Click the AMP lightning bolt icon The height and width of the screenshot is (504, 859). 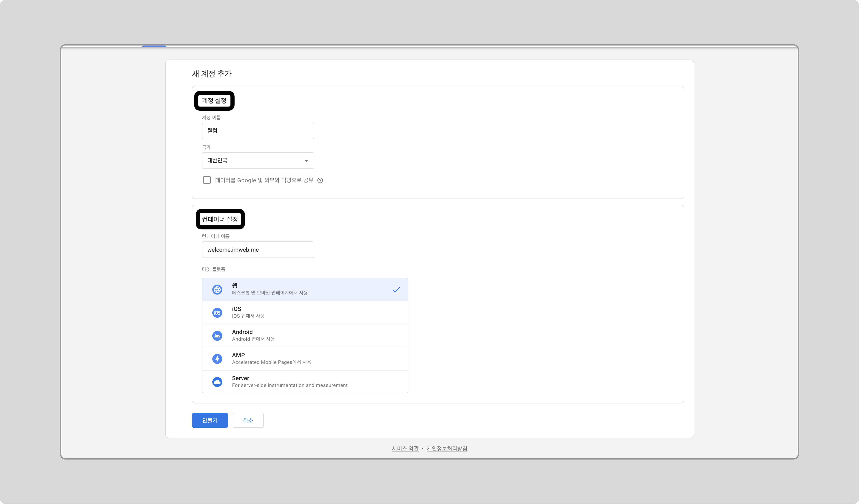point(217,359)
